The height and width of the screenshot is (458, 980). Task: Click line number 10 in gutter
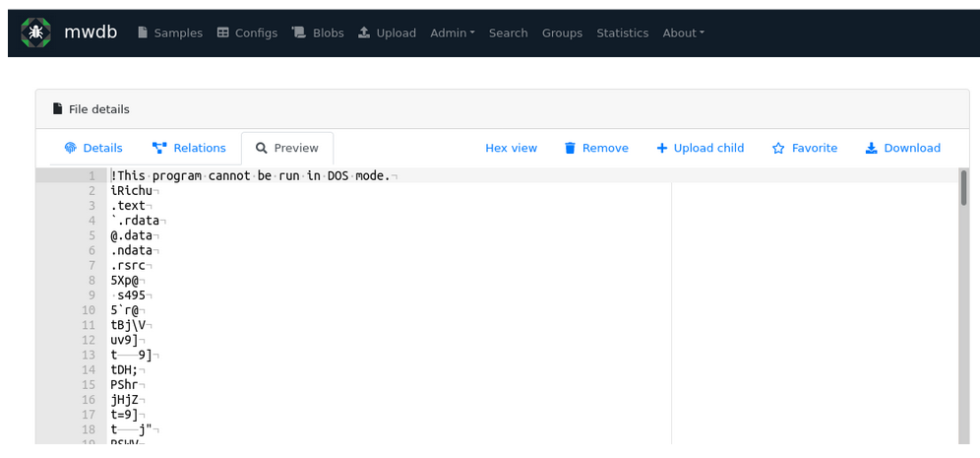[x=89, y=310]
